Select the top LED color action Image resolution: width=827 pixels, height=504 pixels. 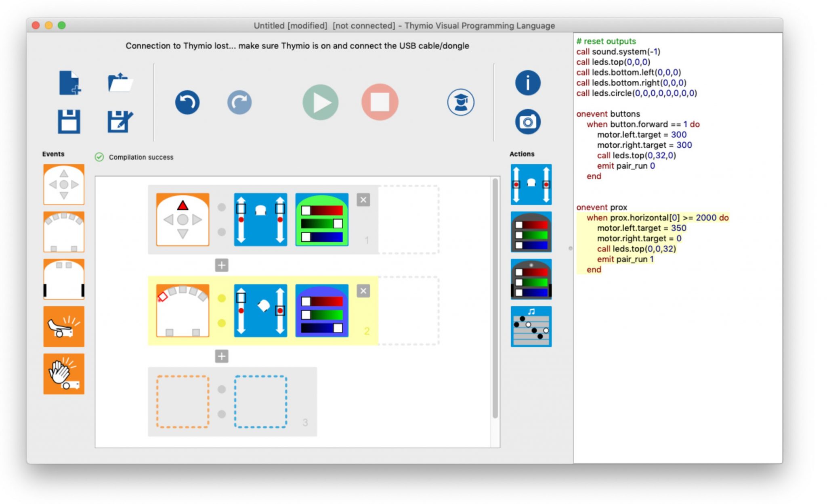pyautogui.click(x=531, y=232)
